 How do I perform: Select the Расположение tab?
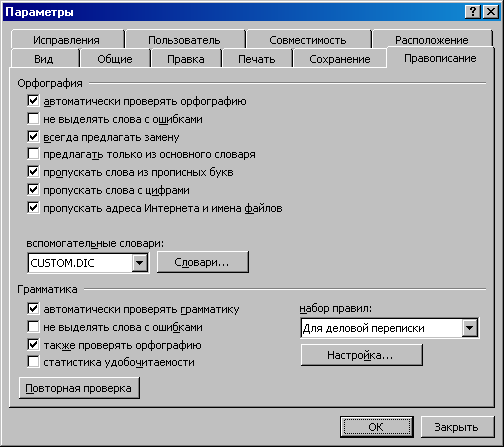(x=432, y=40)
